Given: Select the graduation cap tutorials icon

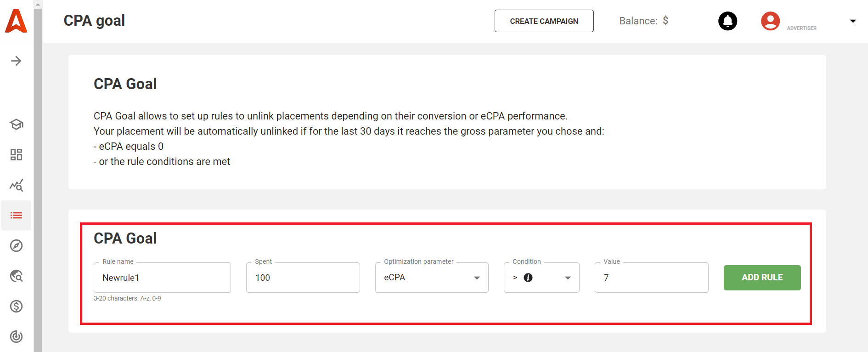Looking at the screenshot, I should 16,124.
